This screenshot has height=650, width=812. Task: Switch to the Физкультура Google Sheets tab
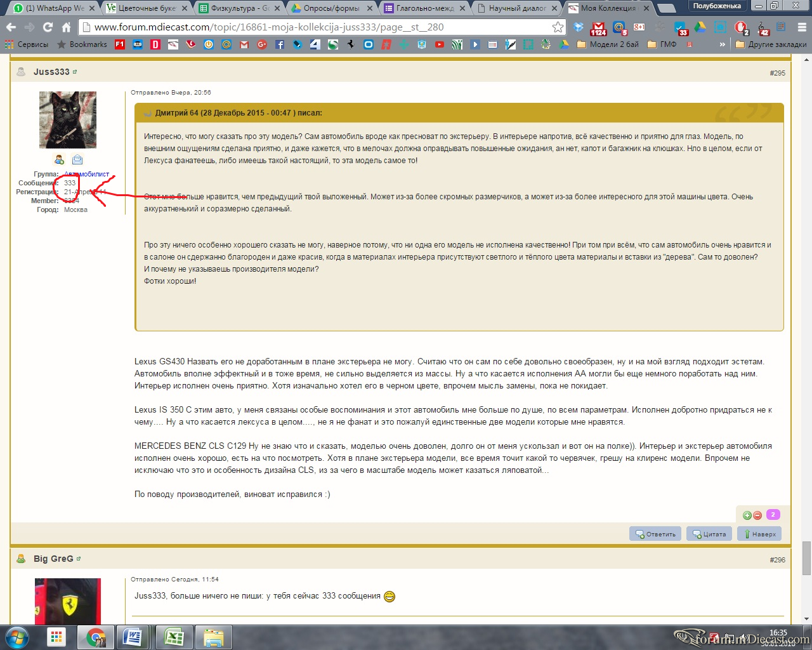coord(239,8)
